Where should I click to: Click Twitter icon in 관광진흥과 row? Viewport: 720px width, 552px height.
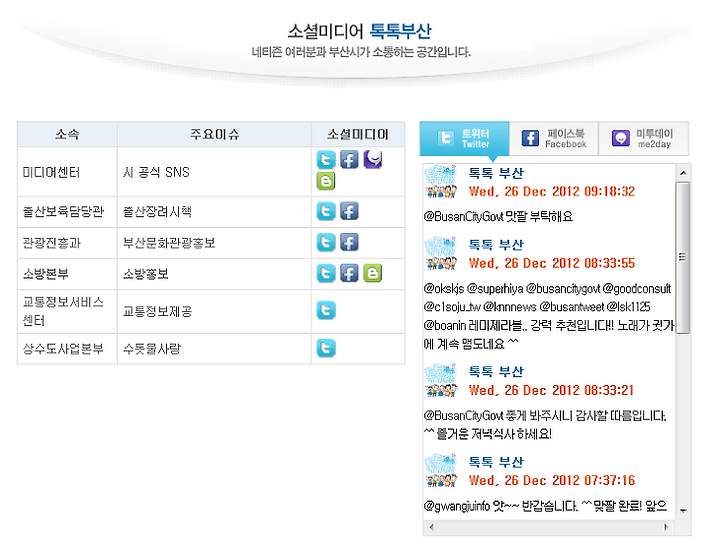[326, 242]
